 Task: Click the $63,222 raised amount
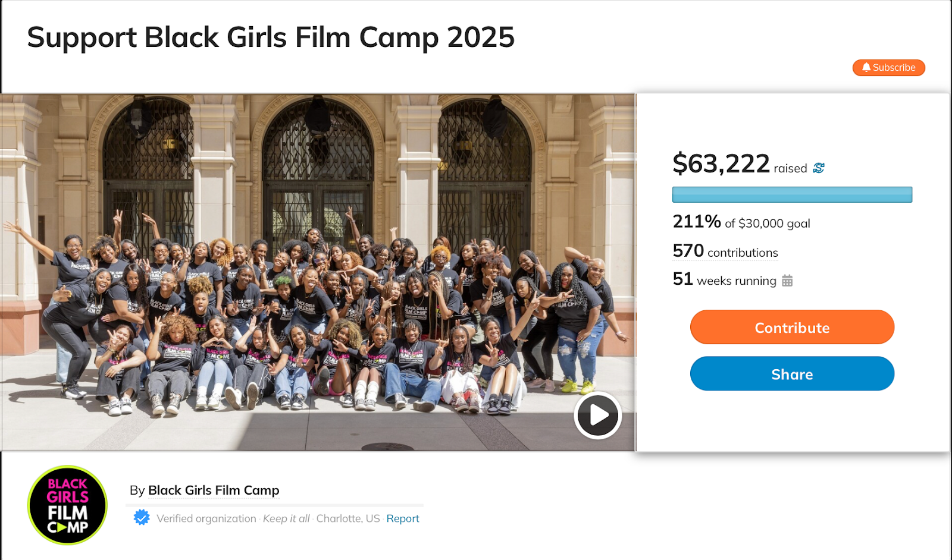[x=721, y=163]
